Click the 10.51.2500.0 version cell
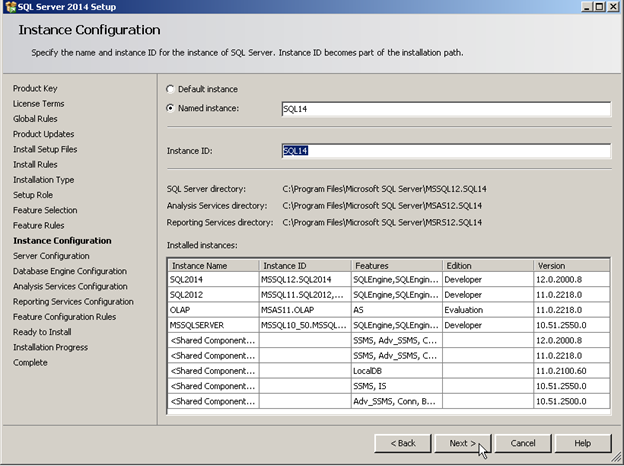The width and height of the screenshot is (624, 466). [571, 401]
